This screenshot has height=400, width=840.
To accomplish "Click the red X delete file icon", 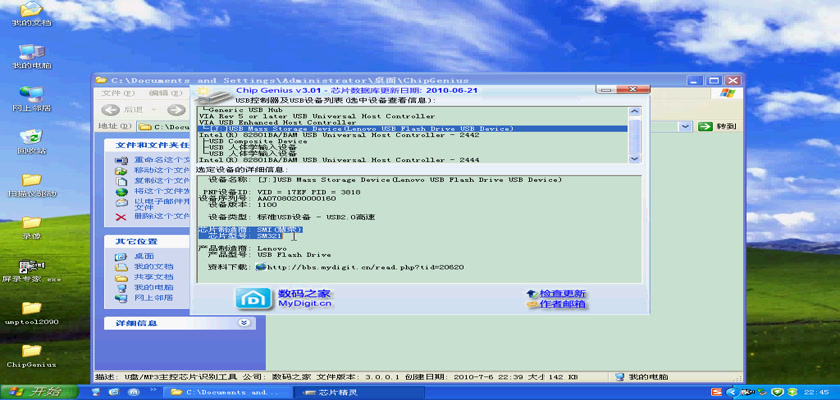I will (122, 216).
